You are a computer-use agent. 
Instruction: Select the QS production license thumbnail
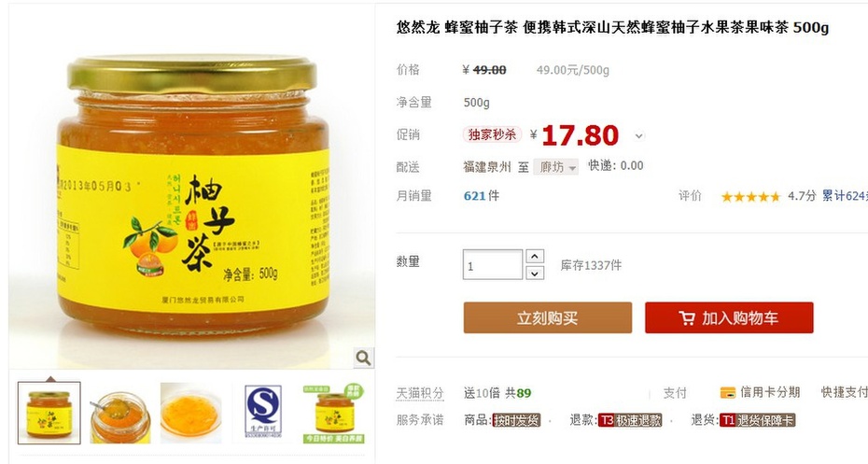pos(263,413)
